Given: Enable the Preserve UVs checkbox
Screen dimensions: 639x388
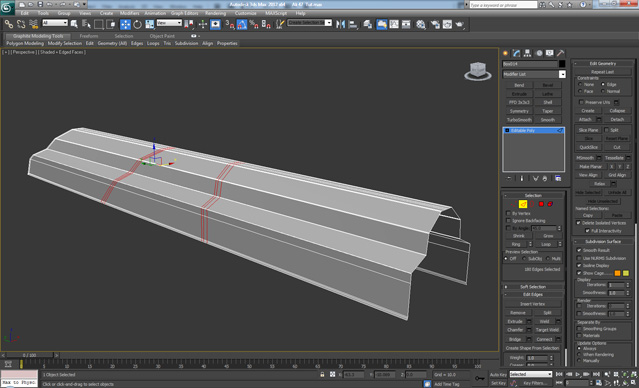Looking at the screenshot, I should pyautogui.click(x=582, y=102).
